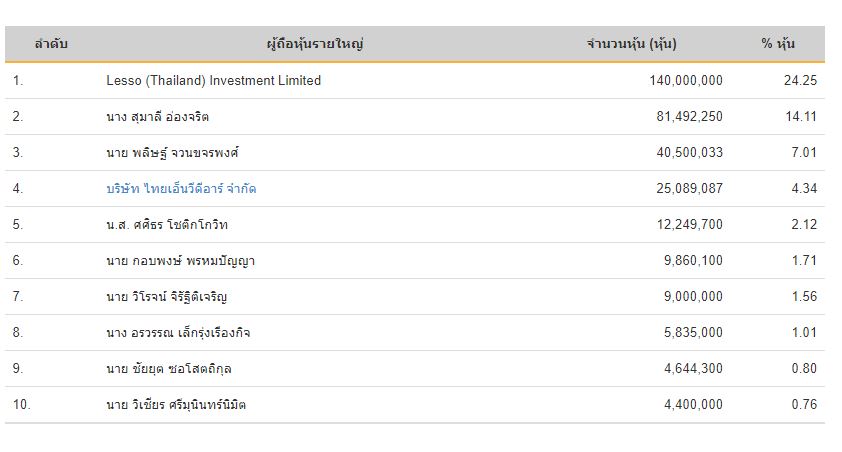Click the 0.76 percent value
The width and height of the screenshot is (842, 452).
coord(804,404)
